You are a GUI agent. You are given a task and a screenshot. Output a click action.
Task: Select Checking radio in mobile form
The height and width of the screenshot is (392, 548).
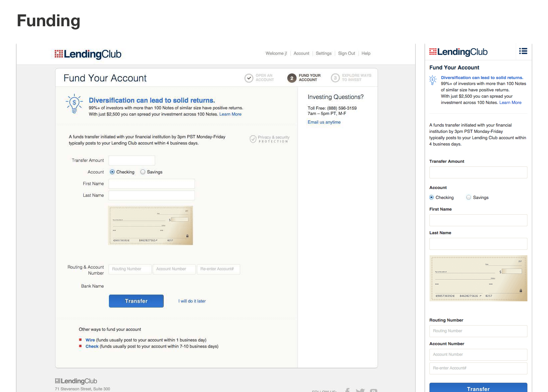tap(431, 197)
